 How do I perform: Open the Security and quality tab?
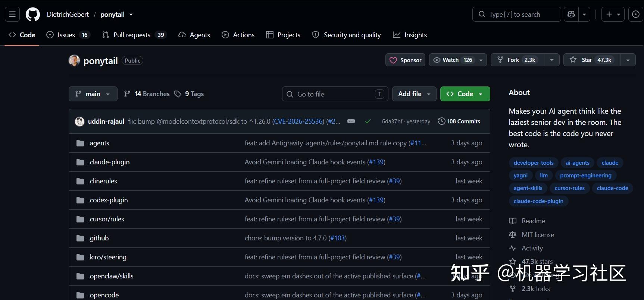coord(347,35)
